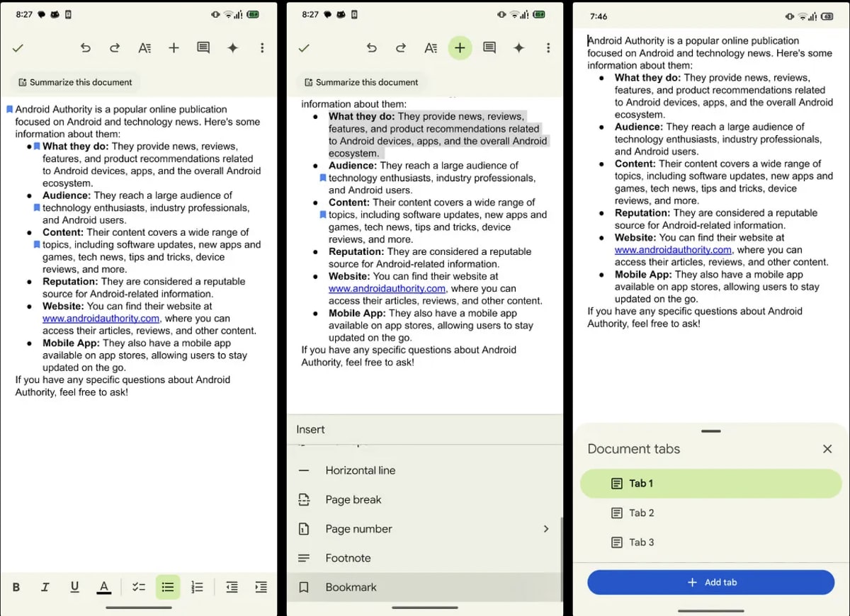Expand the Page number submenu
The image size is (850, 616).
click(x=545, y=529)
